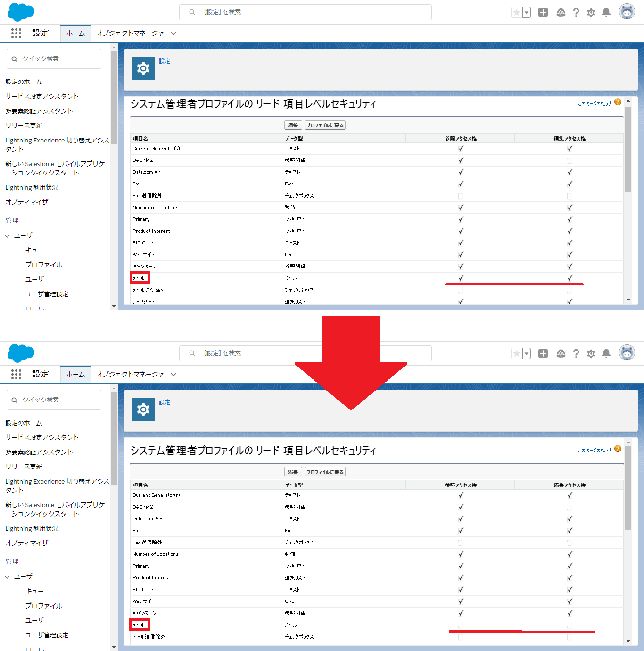Open the setup gear menu in upper header
This screenshot has width=644, height=651.
(x=591, y=13)
